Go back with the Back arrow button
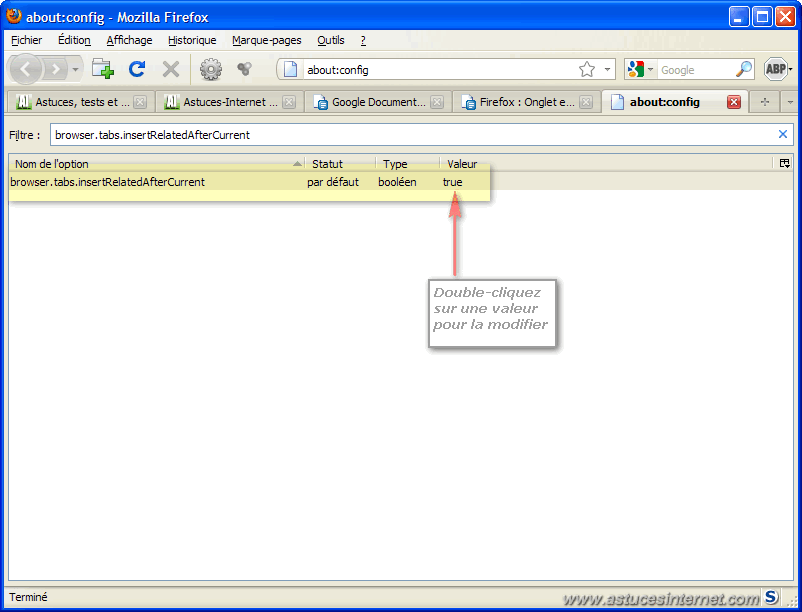This screenshot has height=612, width=802. [x=26, y=69]
